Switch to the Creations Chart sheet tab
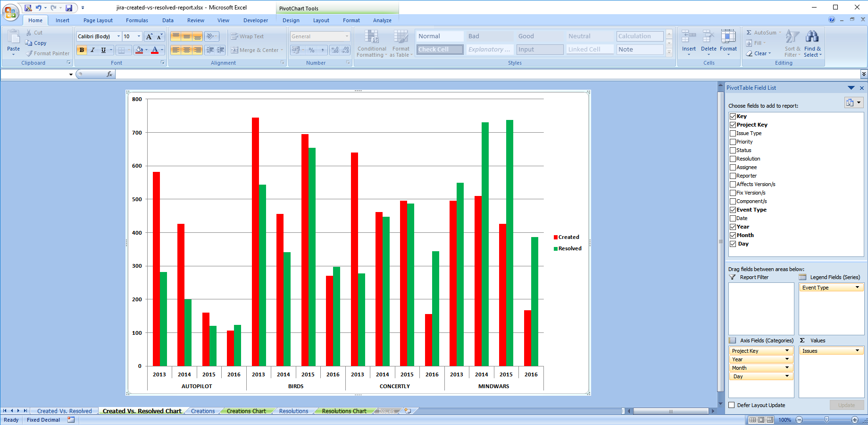The height and width of the screenshot is (425, 868). tap(247, 411)
